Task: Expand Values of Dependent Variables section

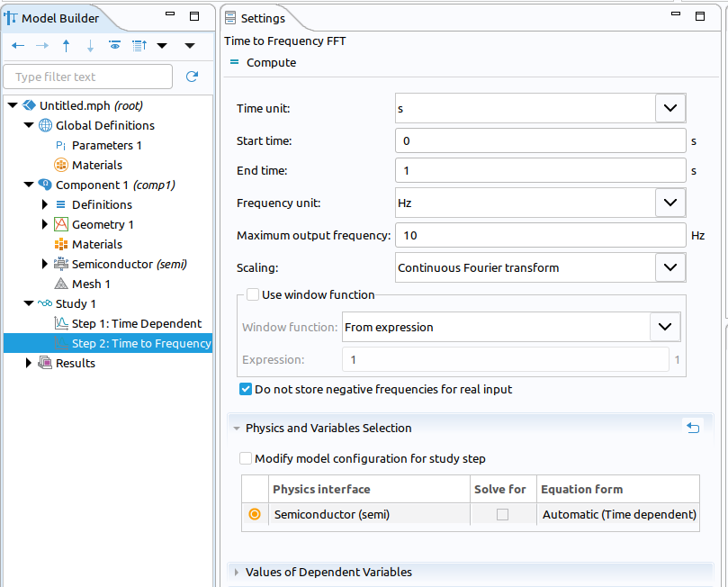Action: pyautogui.click(x=237, y=572)
